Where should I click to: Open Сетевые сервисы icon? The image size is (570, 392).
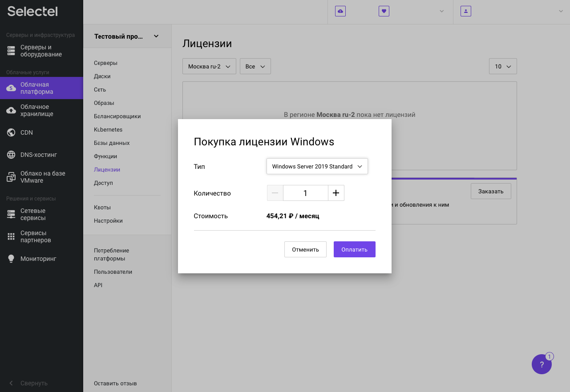click(x=11, y=215)
